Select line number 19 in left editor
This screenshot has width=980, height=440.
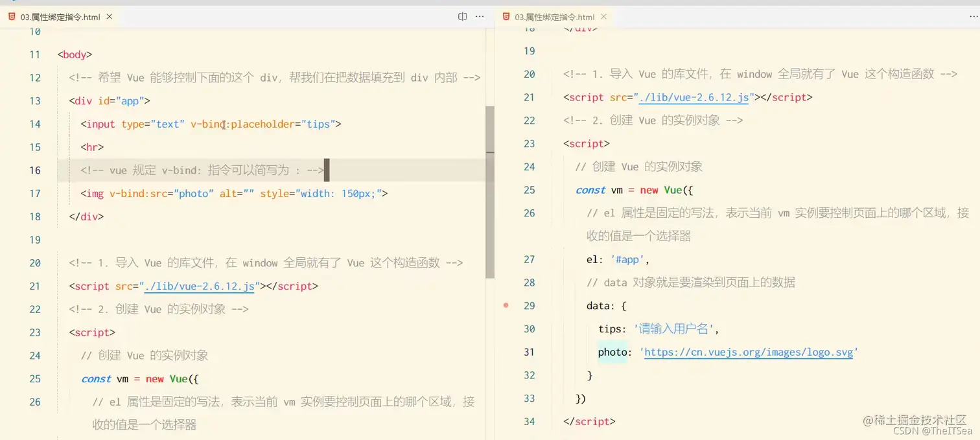coord(35,240)
